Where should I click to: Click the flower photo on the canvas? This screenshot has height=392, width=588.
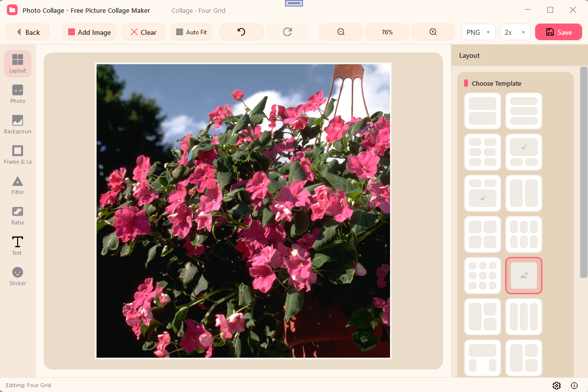tap(243, 211)
